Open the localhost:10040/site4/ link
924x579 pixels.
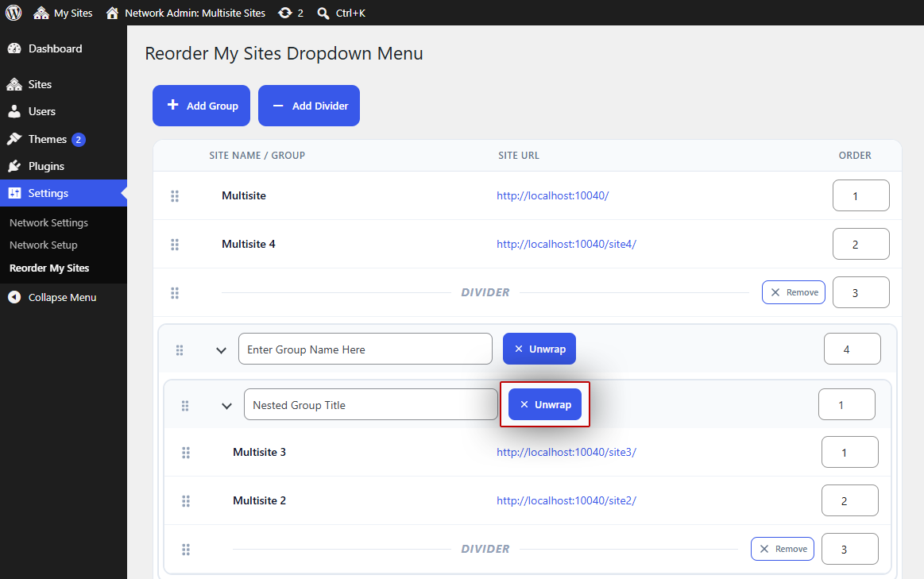566,244
